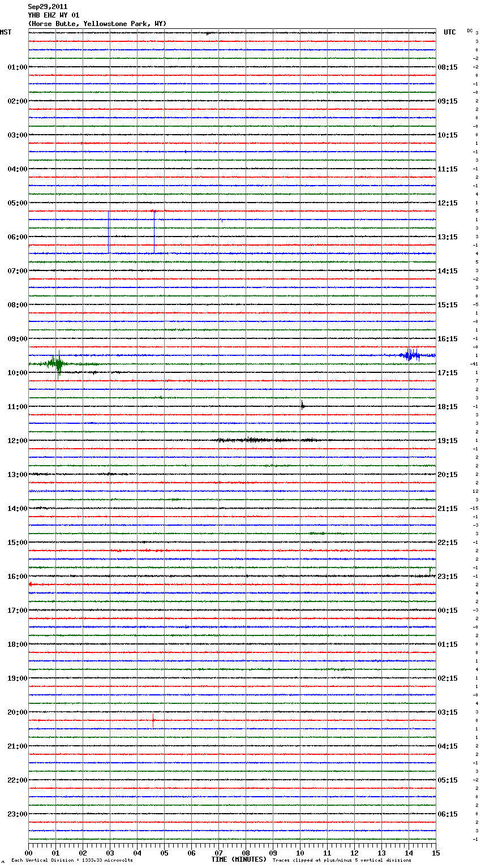The width and height of the screenshot is (481, 868).
Task: Click the "DC" offset column header
Action: click(470, 30)
